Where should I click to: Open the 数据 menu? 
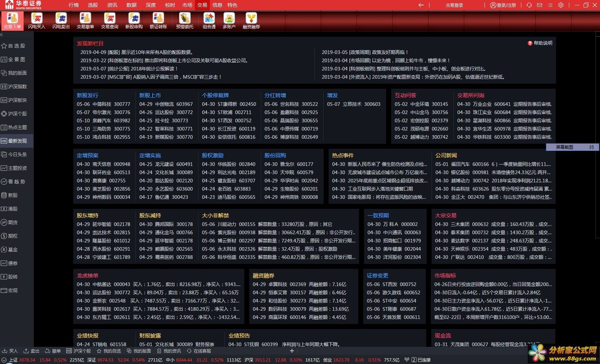132,5
